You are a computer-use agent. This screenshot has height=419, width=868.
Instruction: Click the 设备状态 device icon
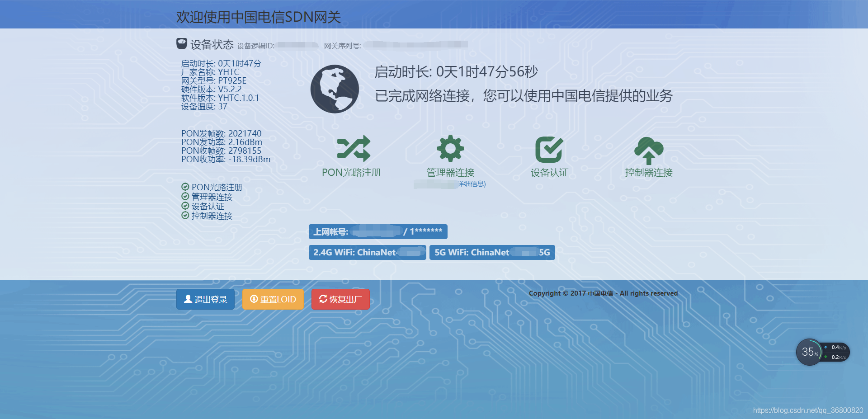(x=182, y=43)
